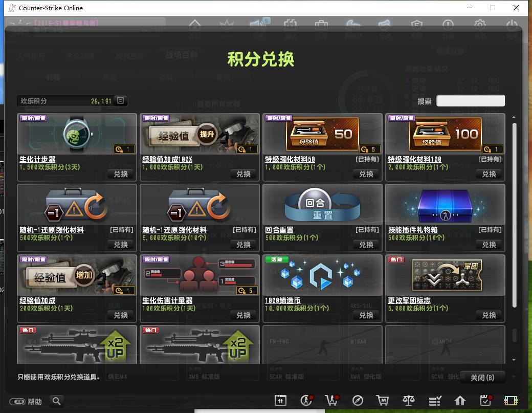Click 兑换 for 更改军团标志

[x=489, y=315]
